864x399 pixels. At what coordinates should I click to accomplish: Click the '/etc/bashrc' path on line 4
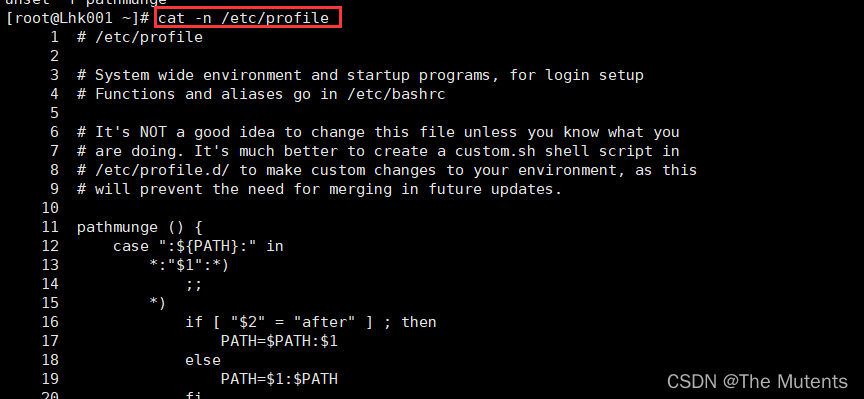395,94
